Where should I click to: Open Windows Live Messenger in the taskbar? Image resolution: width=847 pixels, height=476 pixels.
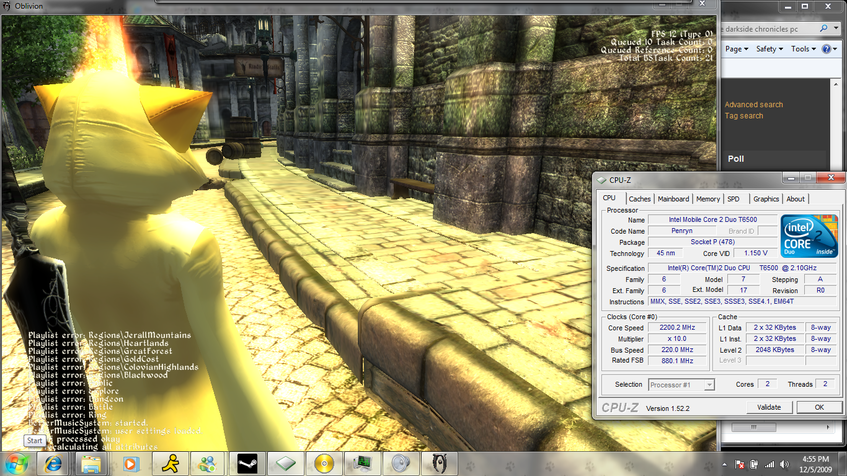tap(207, 464)
